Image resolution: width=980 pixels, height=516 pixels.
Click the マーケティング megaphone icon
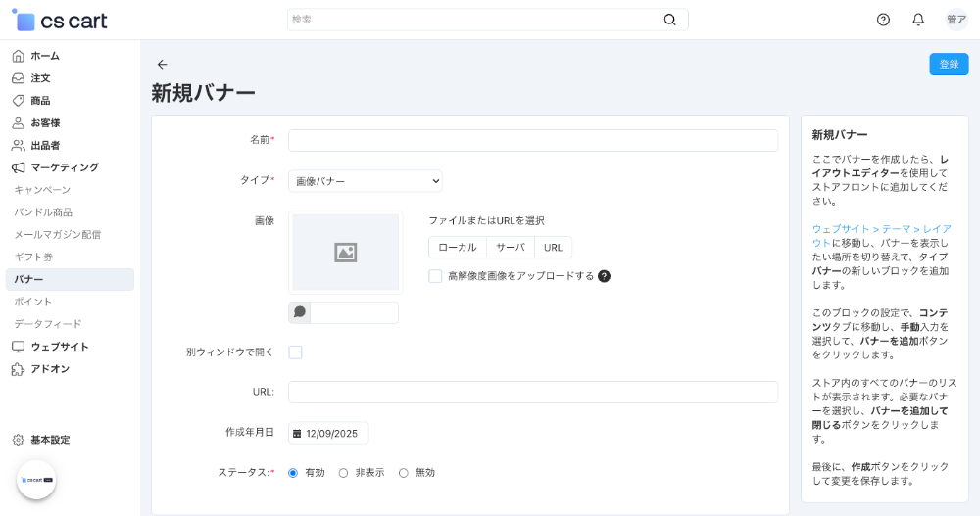tap(18, 167)
